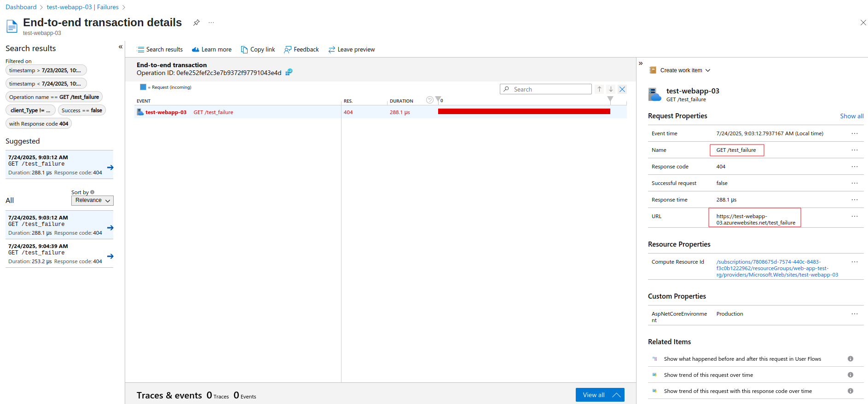Click info icon beside User Flows item

[851, 359]
